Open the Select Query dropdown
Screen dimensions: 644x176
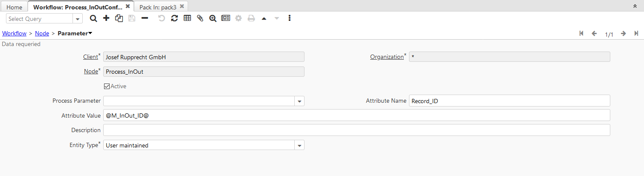(x=78, y=19)
